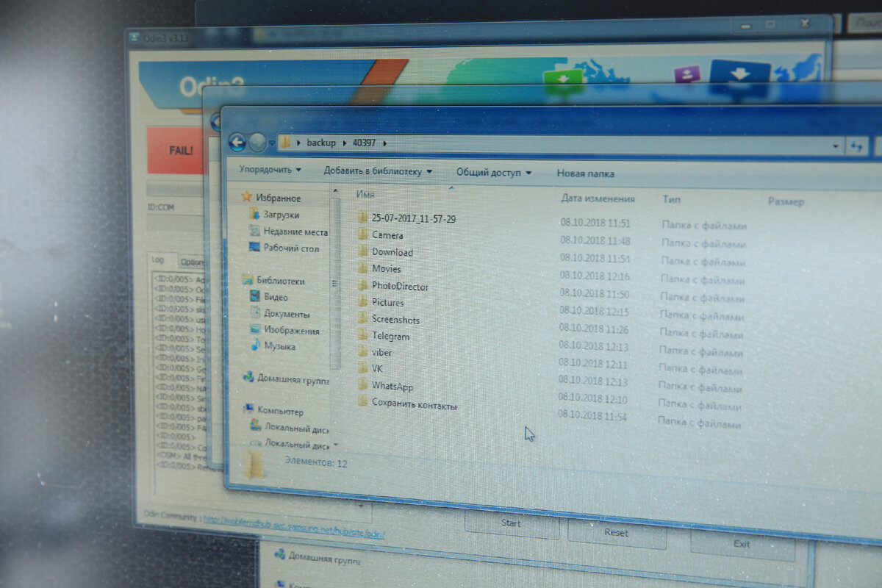Open the Упорядочить menu
This screenshot has width=882, height=588.
coord(270,170)
